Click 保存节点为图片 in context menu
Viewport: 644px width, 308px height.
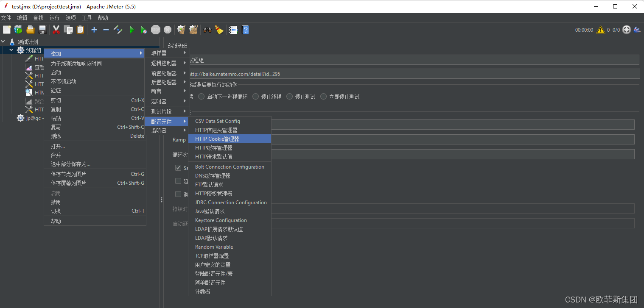[x=95, y=174]
